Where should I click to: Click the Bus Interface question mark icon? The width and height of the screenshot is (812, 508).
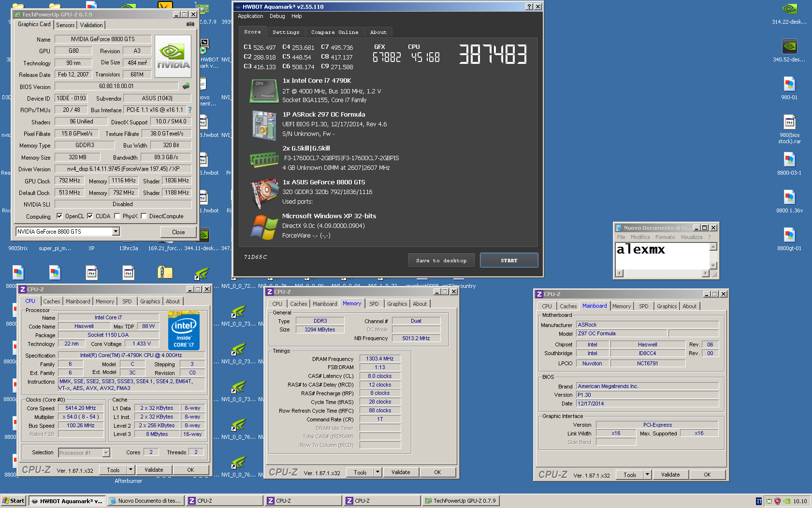click(190, 110)
